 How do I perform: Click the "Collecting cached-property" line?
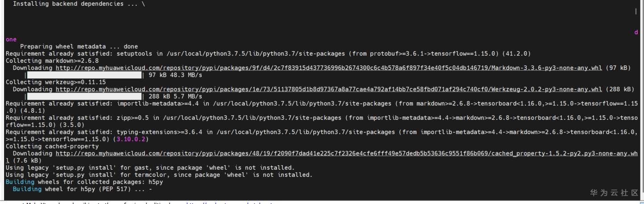tap(52, 146)
